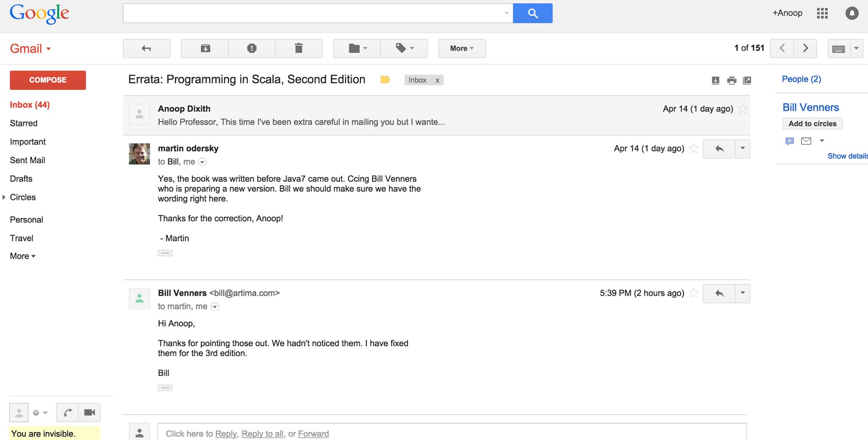Click the notifications bell icon
The height and width of the screenshot is (440, 868).
pyautogui.click(x=852, y=13)
